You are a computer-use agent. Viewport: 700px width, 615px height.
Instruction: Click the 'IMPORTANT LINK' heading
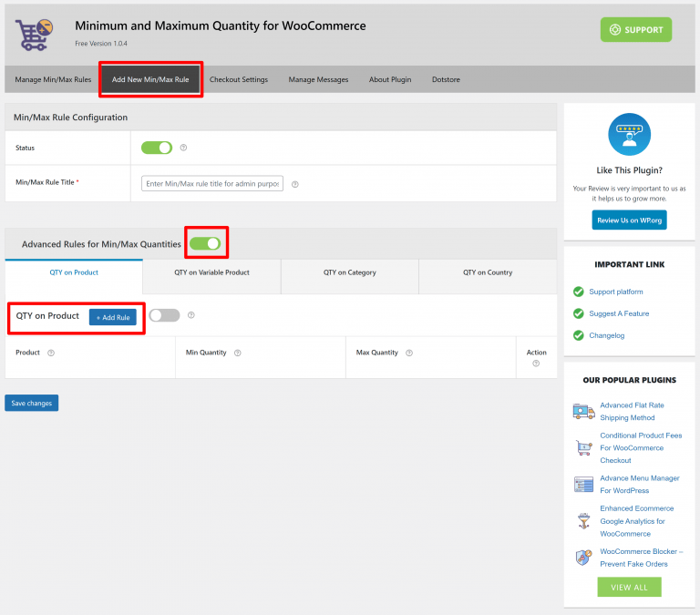[629, 264]
